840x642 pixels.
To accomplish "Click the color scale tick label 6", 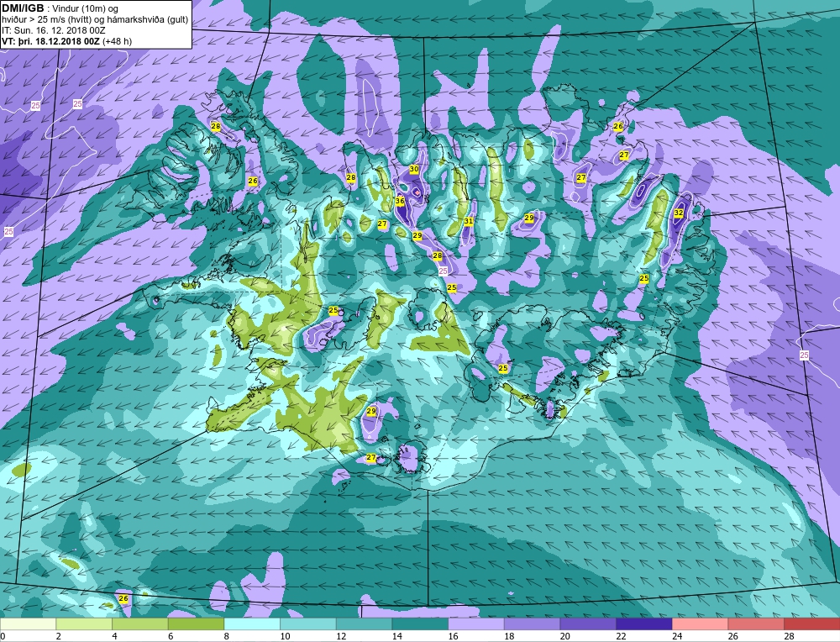I will 171,636.
